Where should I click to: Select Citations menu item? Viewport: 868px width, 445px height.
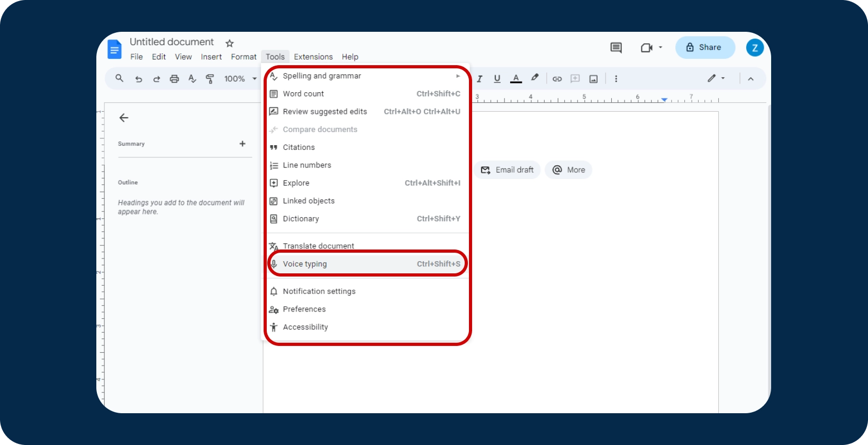click(x=366, y=147)
